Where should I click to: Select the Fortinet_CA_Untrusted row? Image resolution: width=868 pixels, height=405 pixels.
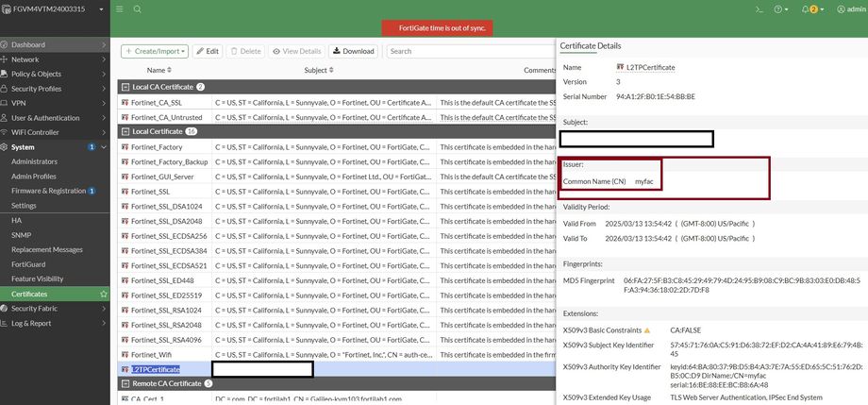(337, 117)
